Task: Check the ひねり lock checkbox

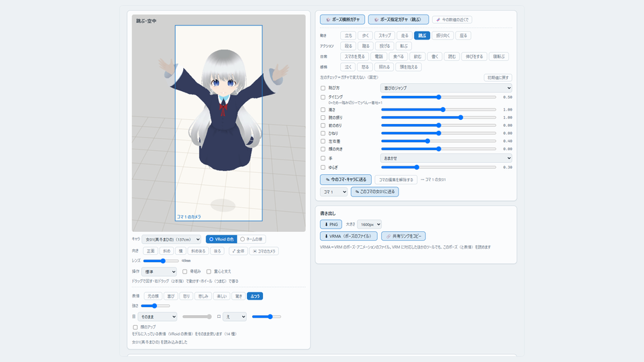Action: pyautogui.click(x=323, y=133)
